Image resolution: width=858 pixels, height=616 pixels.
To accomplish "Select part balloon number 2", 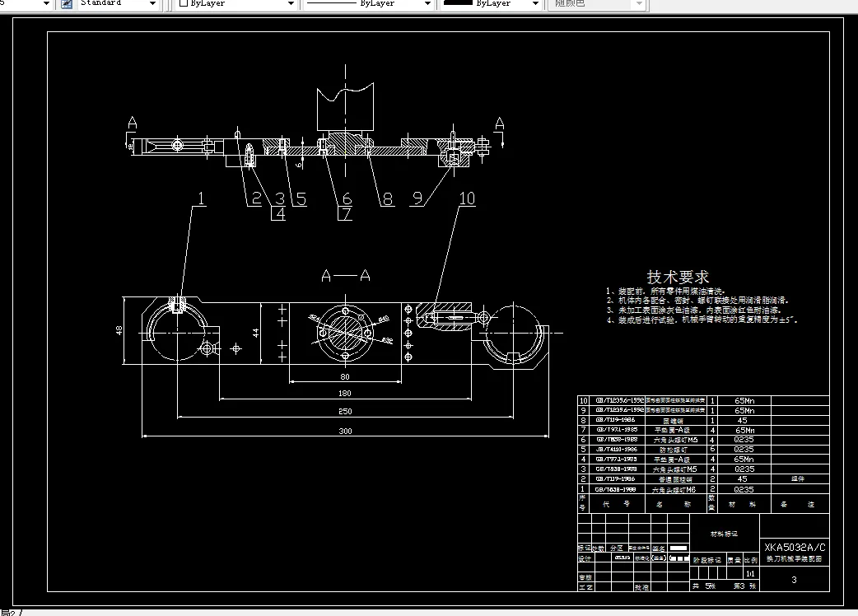I will click(256, 198).
